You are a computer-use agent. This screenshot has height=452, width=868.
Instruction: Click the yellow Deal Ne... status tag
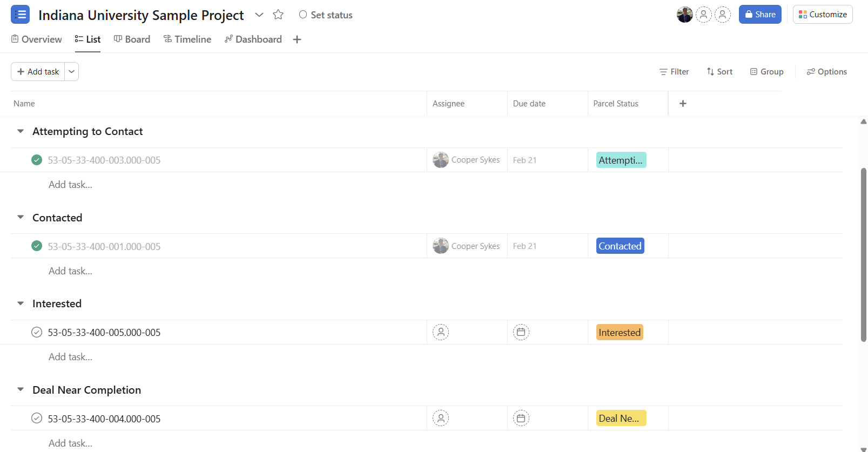[621, 418]
